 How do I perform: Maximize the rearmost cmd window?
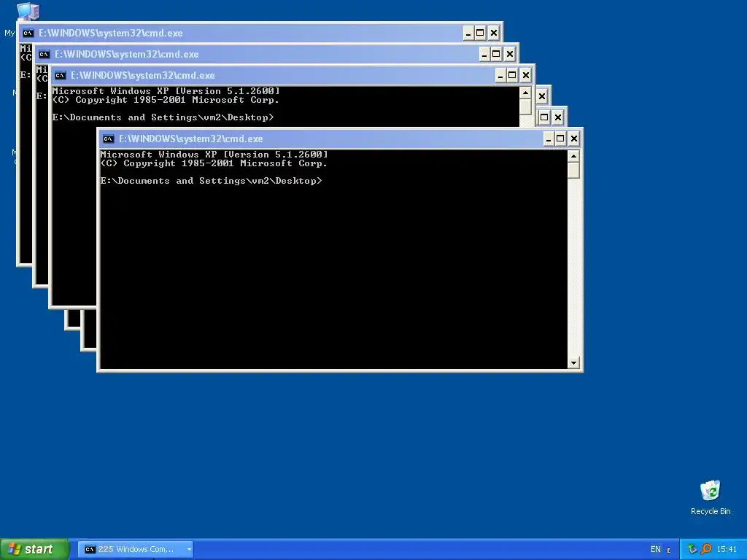pos(480,34)
